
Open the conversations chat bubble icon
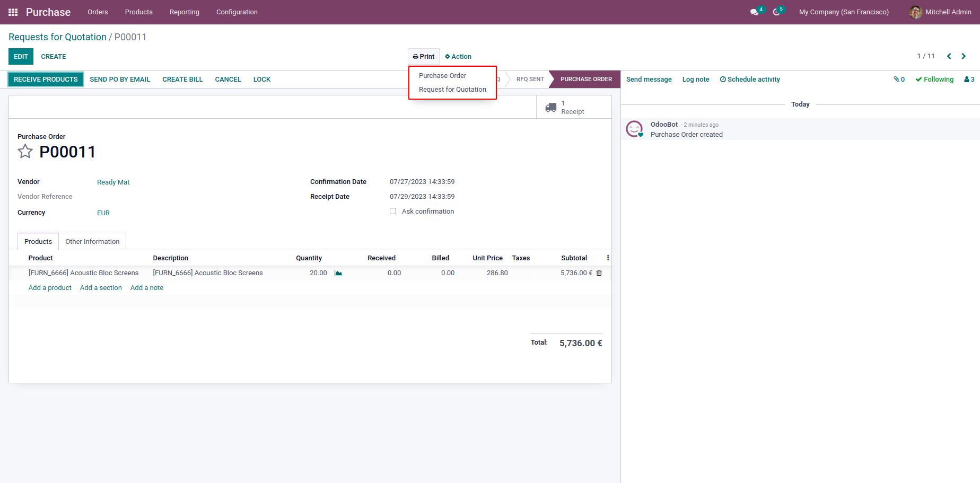pyautogui.click(x=754, y=12)
